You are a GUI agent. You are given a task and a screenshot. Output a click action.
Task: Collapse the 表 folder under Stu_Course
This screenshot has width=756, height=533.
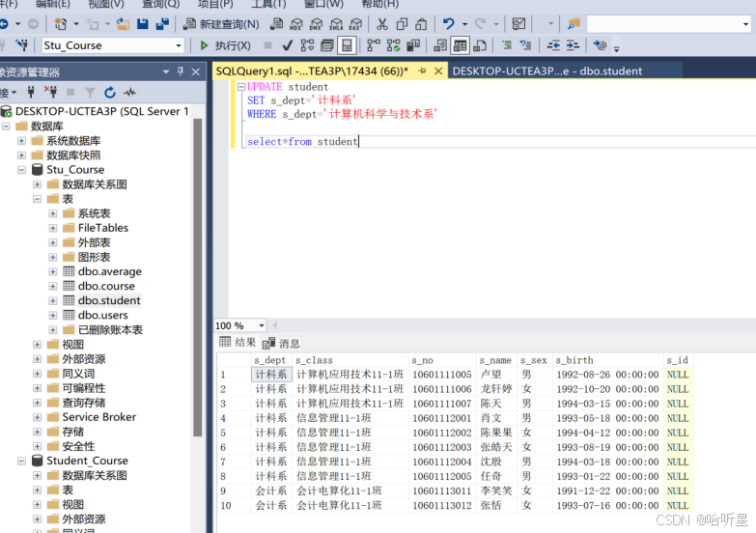[37, 199]
